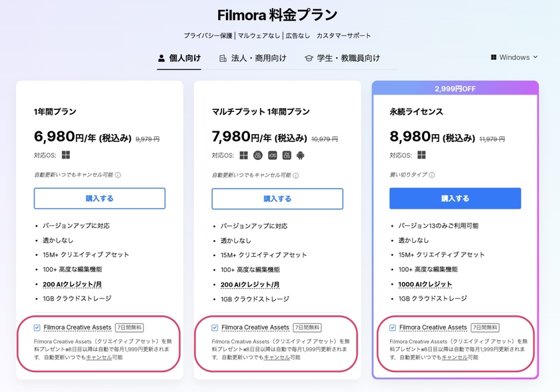Expand the 200 AIクレジット/月 detail in 1年間プラン
This screenshot has height=392, width=560.
click(x=72, y=285)
